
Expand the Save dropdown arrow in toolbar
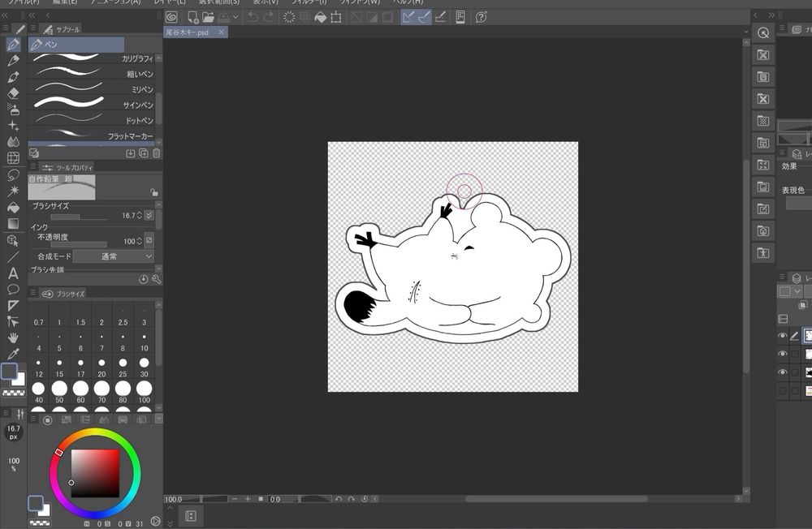point(235,17)
